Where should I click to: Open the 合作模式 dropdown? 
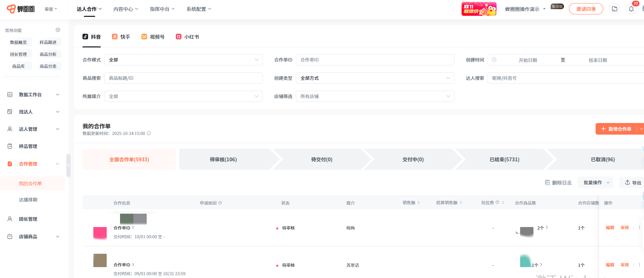click(183, 60)
